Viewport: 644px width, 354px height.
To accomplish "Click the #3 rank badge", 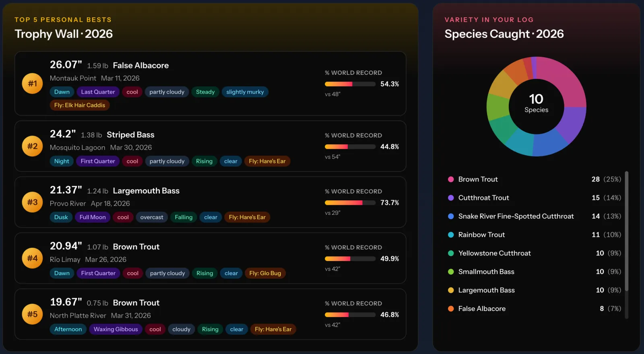I will [x=32, y=202].
